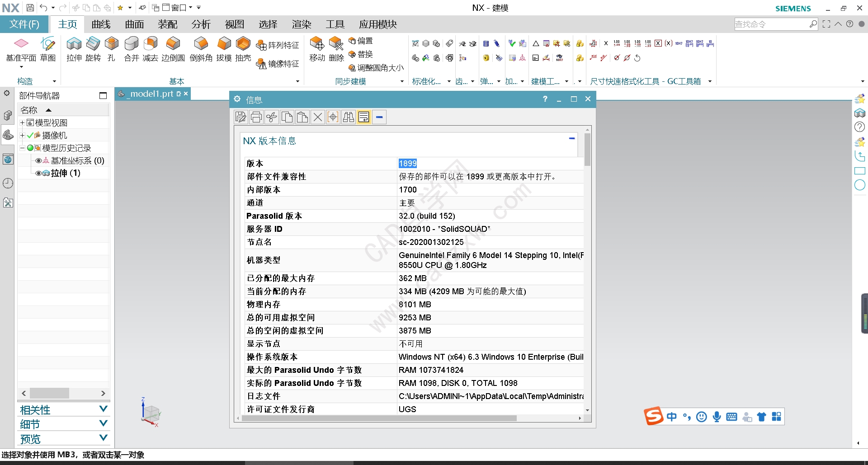Toggle the green check on 摄像机
Image resolution: width=868 pixels, height=465 pixels.
[x=30, y=136]
